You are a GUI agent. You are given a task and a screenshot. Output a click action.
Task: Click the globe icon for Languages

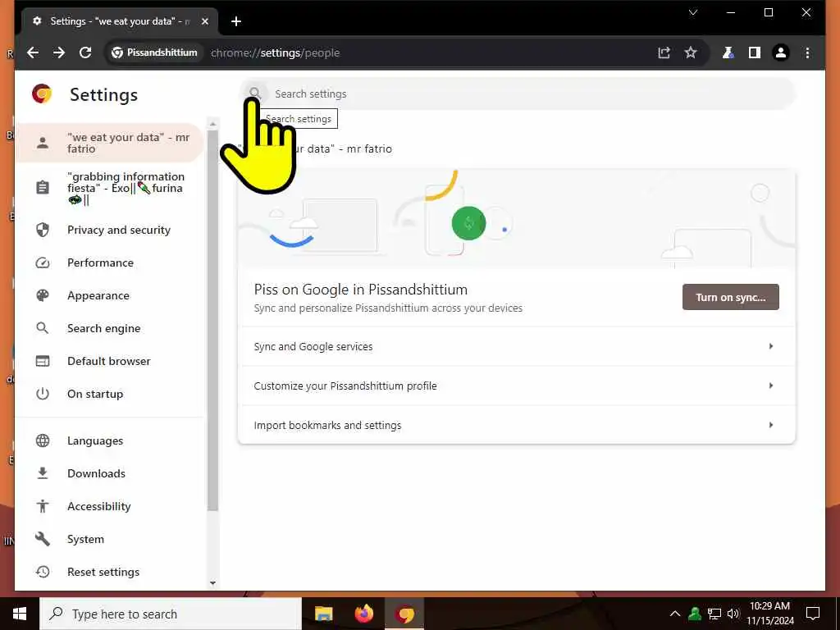(43, 441)
